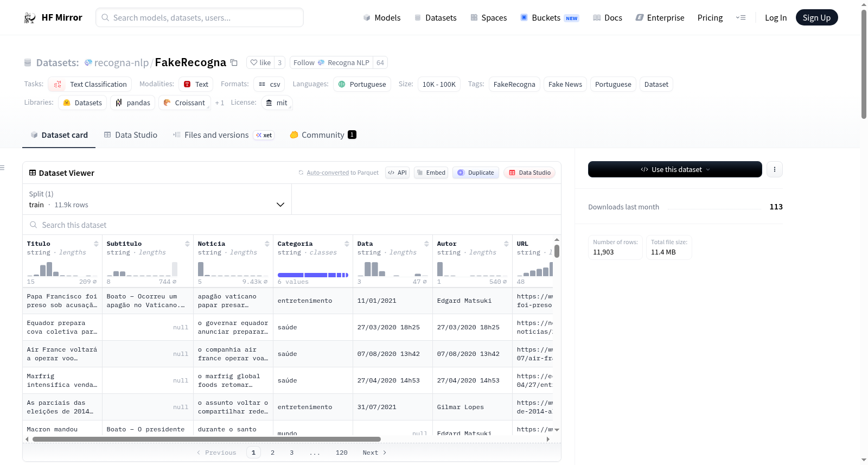868x465 pixels.
Task: Open Buckets in navigation
Action: click(550, 18)
